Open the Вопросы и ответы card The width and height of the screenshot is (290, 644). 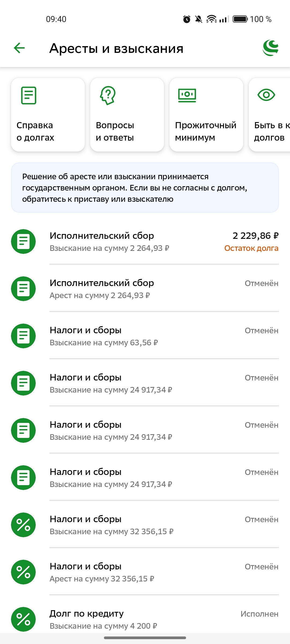127,115
